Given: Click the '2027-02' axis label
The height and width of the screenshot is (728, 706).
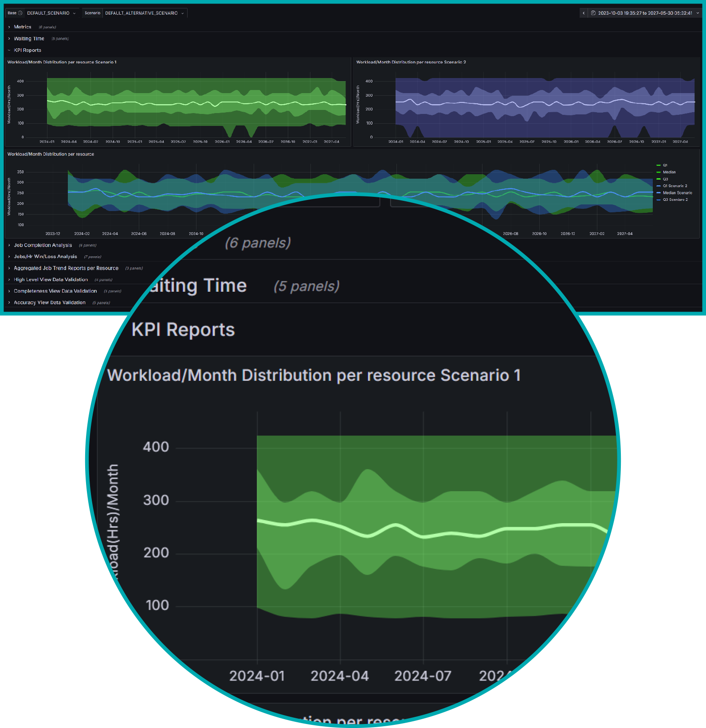Looking at the screenshot, I should point(596,234).
